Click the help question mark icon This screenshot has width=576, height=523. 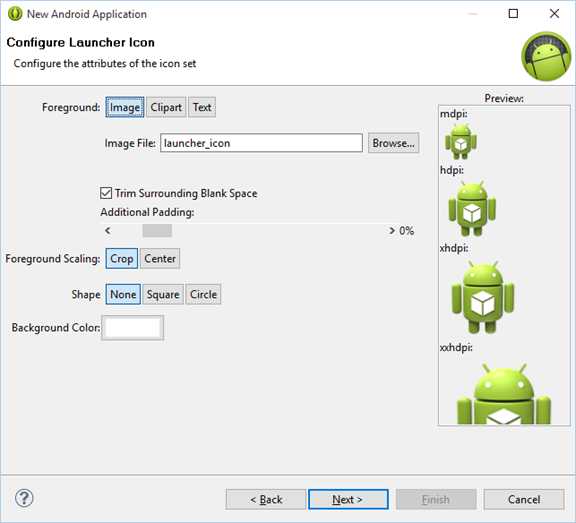point(24,498)
